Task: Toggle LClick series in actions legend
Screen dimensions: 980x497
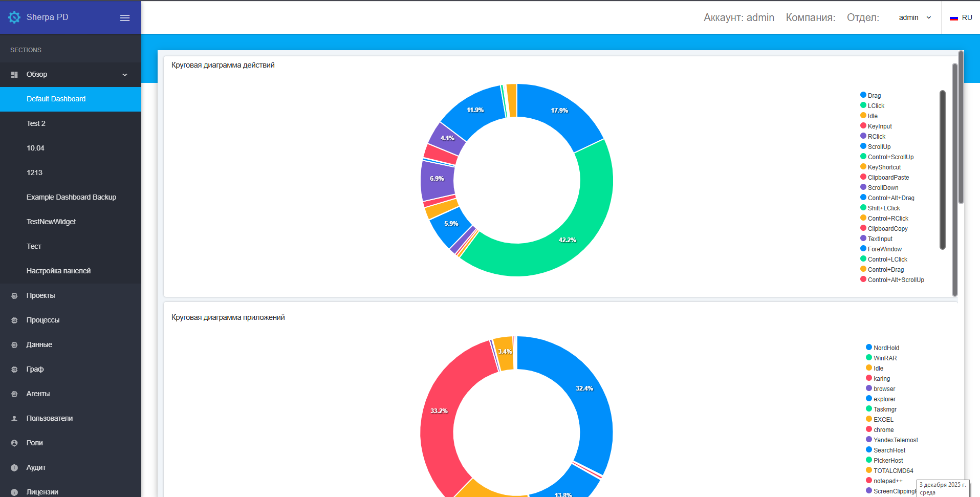Action: [x=876, y=106]
